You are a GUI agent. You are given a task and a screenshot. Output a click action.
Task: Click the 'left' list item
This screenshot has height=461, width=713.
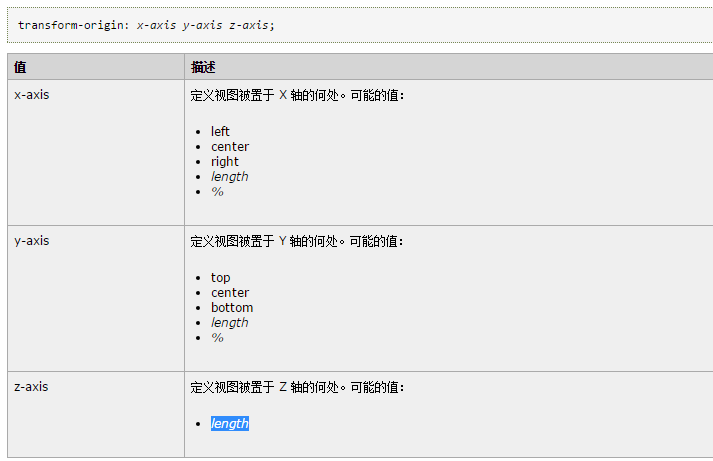pyautogui.click(x=220, y=131)
